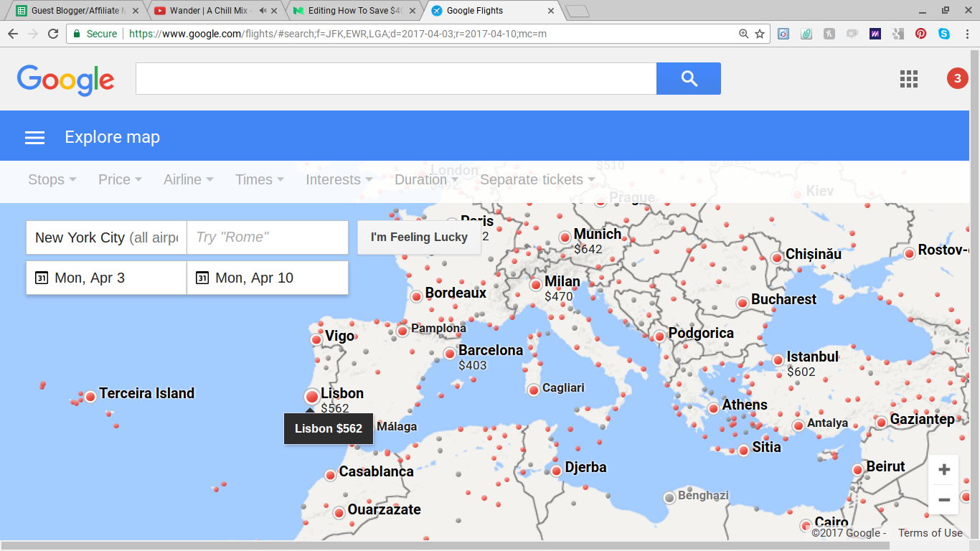Bookmark this page with the star icon
The height and width of the screenshot is (551, 980).
(x=760, y=34)
